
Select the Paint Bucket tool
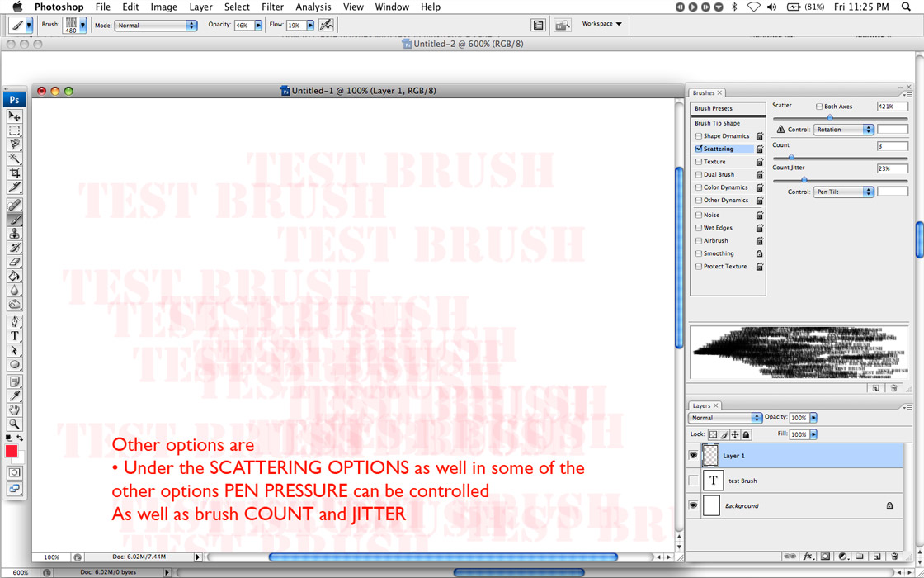point(15,276)
